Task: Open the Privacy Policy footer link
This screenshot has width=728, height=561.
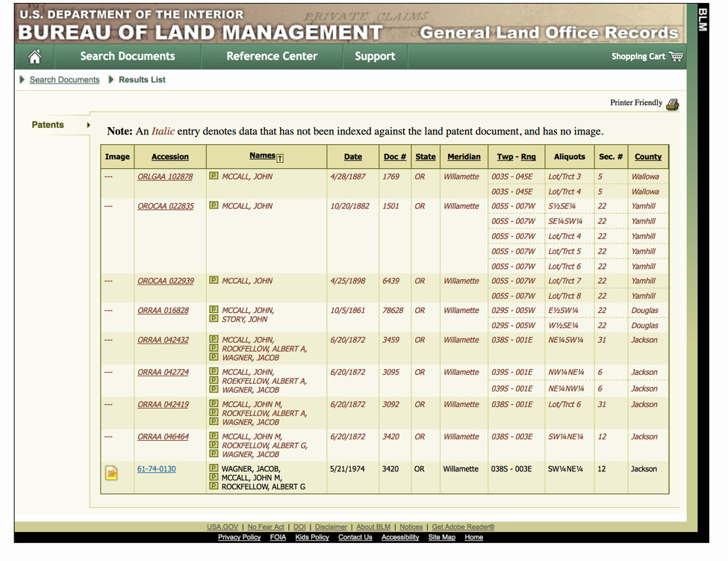Action: coord(239,537)
